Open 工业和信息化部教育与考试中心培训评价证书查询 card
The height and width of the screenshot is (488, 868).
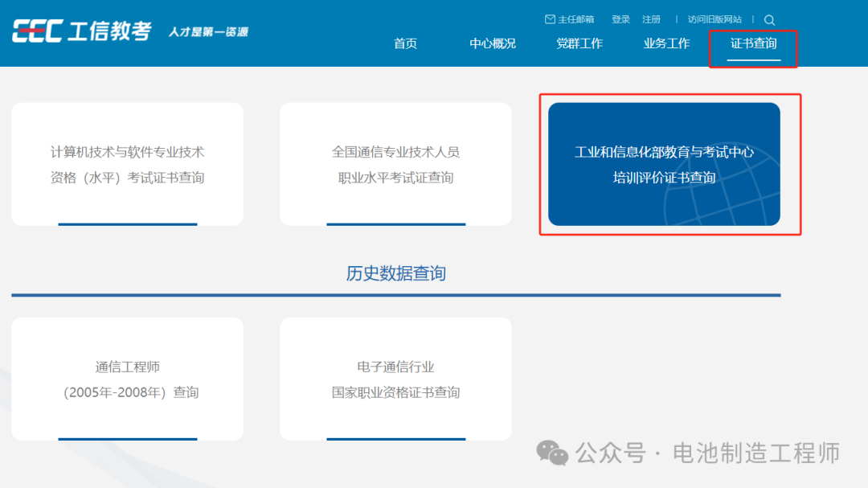point(665,164)
